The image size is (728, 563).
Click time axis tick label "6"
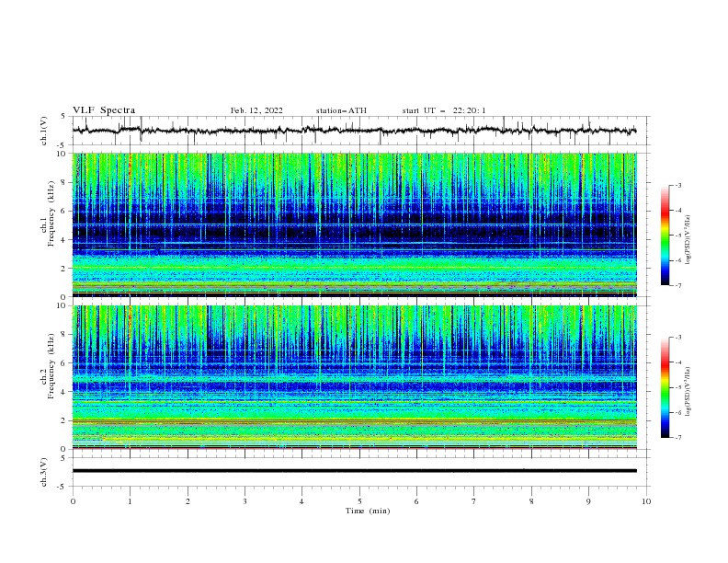pos(416,501)
